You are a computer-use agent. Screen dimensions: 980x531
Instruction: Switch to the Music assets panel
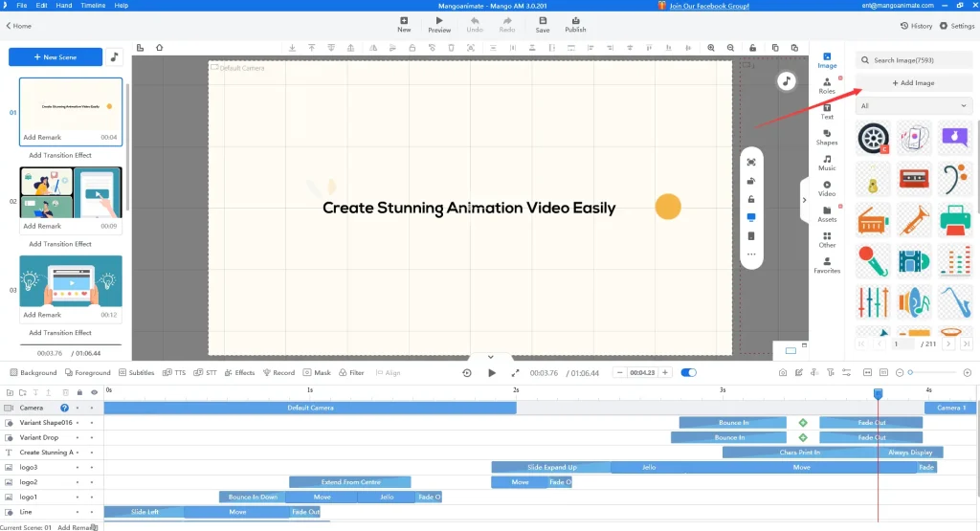coord(827,162)
